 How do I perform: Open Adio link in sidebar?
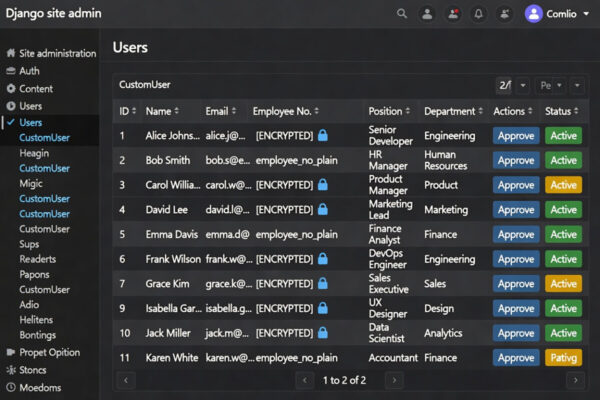29,305
